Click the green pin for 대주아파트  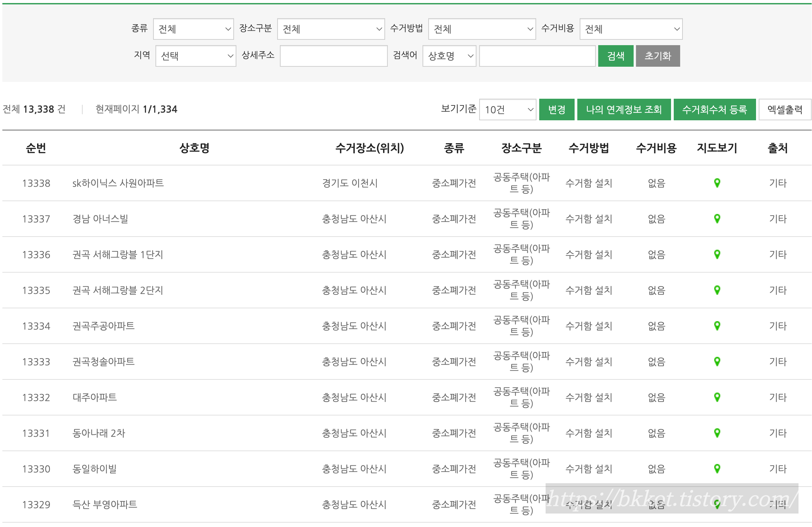[x=717, y=397]
